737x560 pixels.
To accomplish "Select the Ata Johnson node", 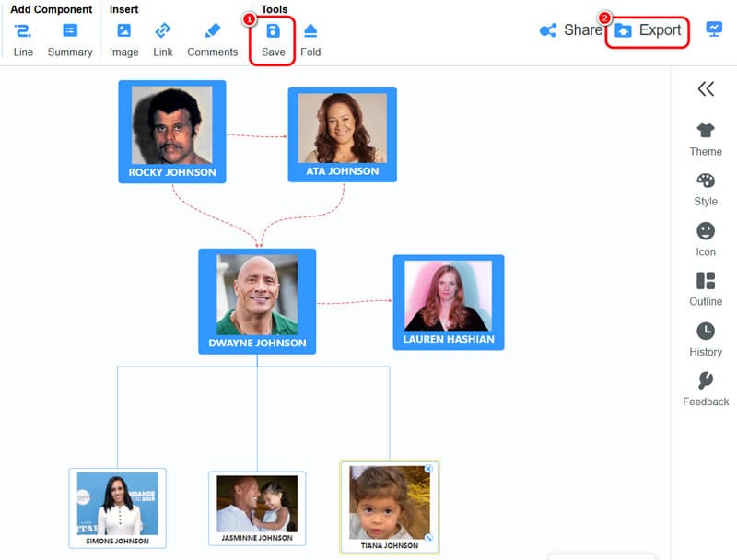I will tap(342, 134).
